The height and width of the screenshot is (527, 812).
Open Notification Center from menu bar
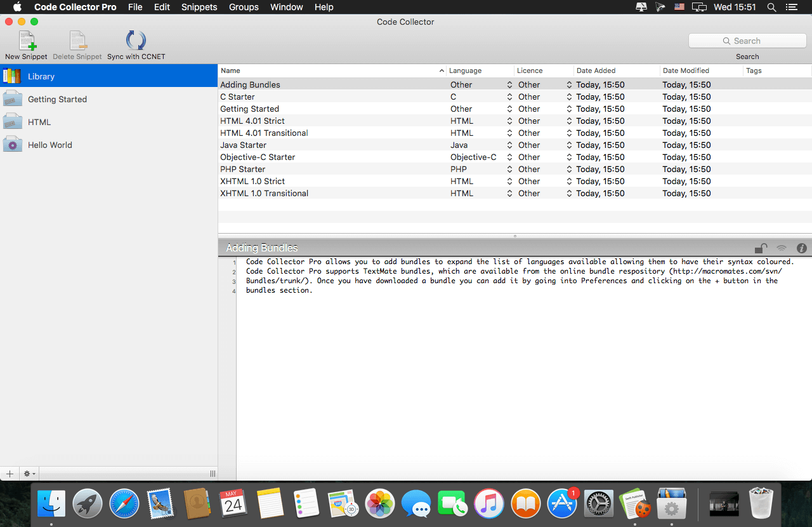791,7
